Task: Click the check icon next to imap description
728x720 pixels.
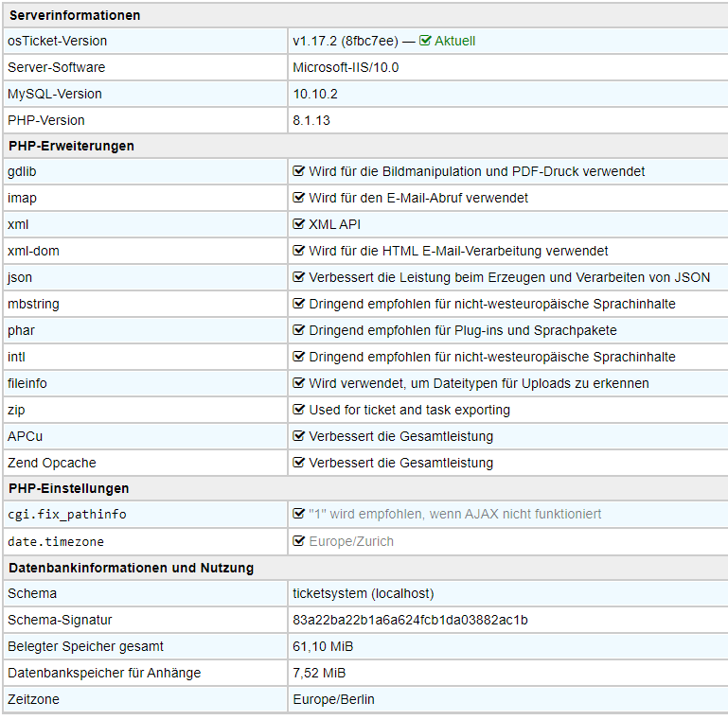Action: pos(299,198)
